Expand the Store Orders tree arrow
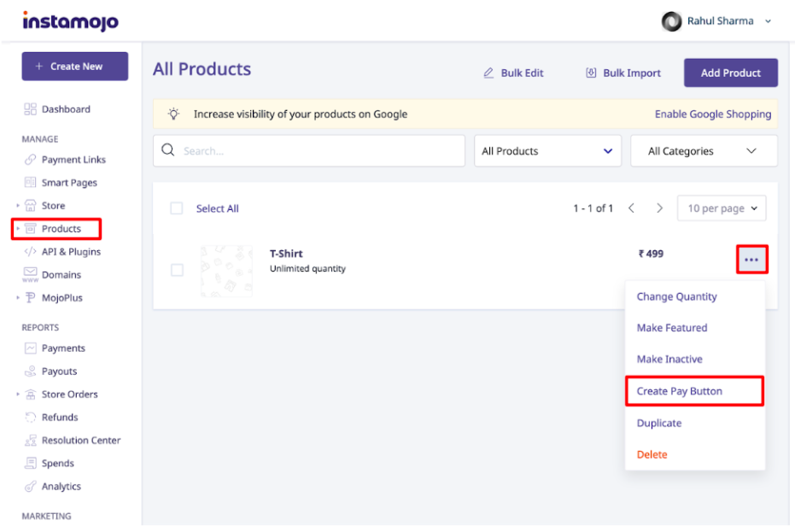 click(18, 394)
